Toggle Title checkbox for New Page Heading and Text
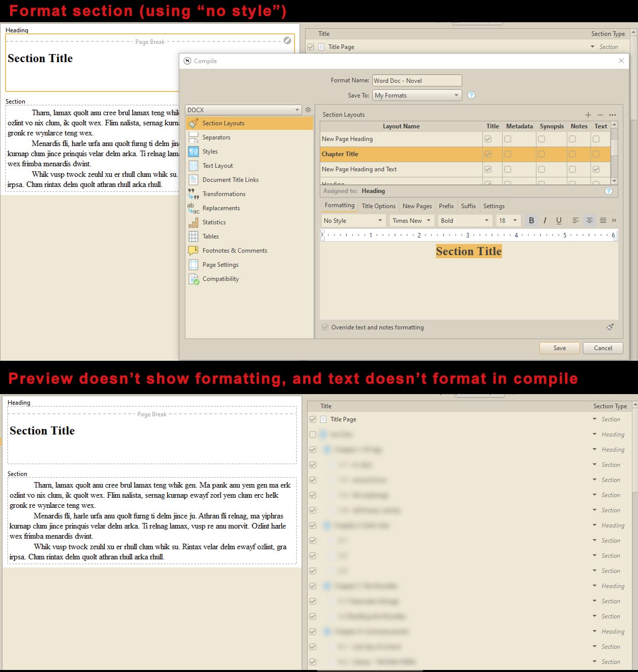This screenshot has width=638, height=672. tap(488, 169)
